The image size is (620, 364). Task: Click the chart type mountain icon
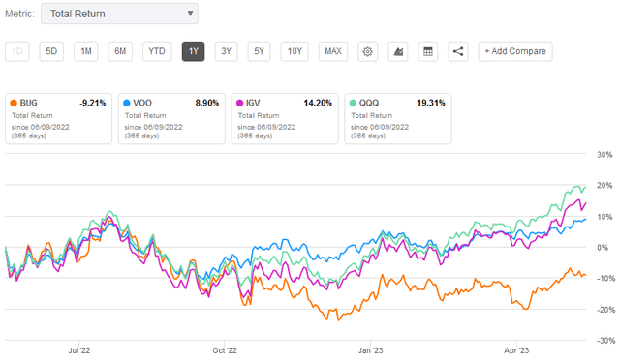pyautogui.click(x=398, y=51)
